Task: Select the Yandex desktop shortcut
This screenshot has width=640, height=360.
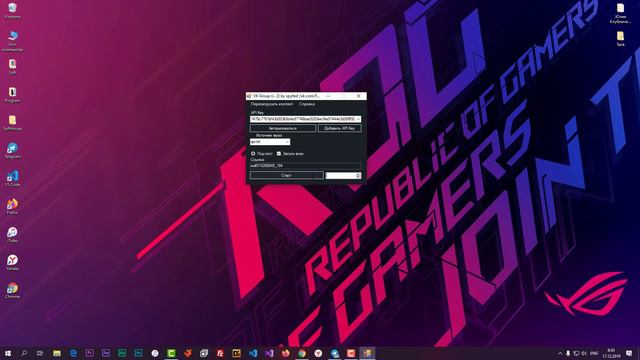Action: point(12,262)
